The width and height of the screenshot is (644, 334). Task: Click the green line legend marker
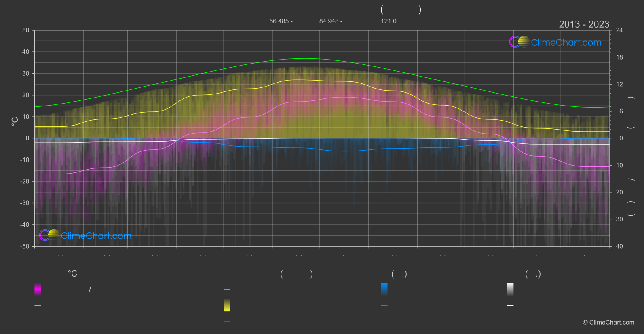pos(227,290)
